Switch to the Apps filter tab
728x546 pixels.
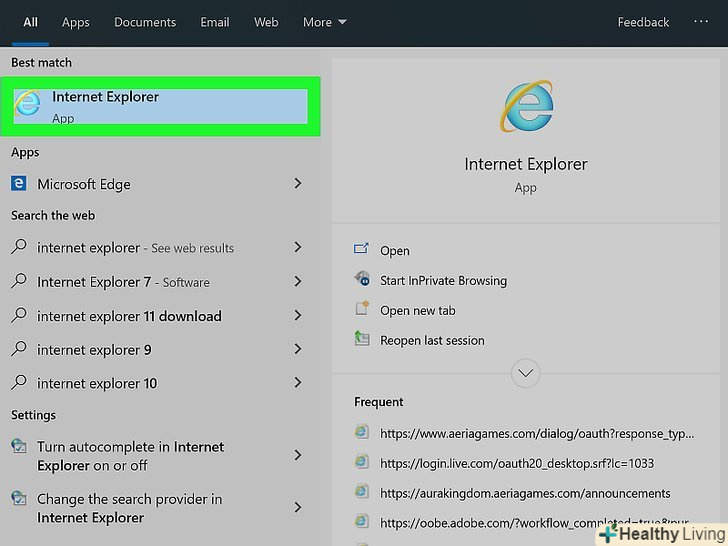[x=75, y=22]
